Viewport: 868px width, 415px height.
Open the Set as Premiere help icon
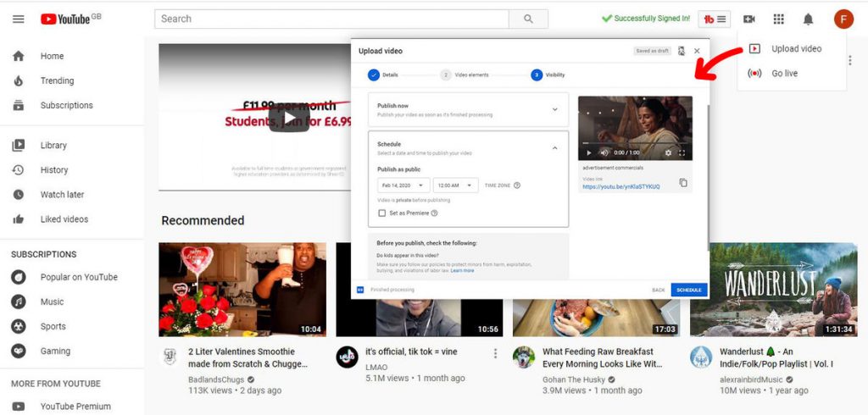point(434,213)
